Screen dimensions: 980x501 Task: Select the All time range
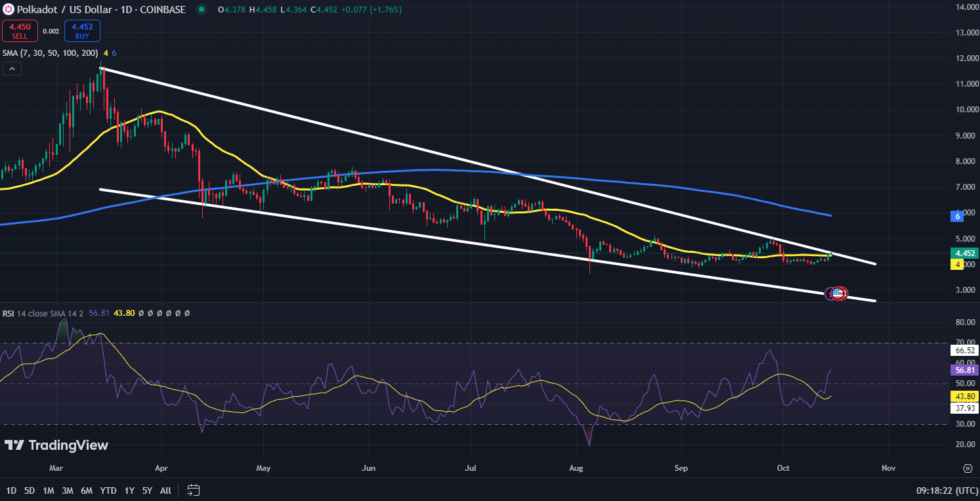click(x=165, y=490)
